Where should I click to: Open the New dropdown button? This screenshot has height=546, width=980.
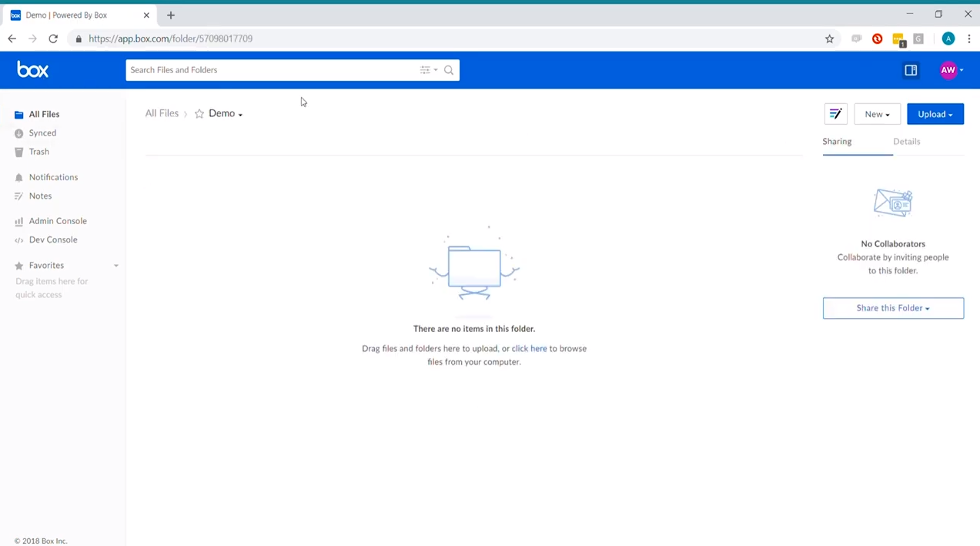click(877, 114)
